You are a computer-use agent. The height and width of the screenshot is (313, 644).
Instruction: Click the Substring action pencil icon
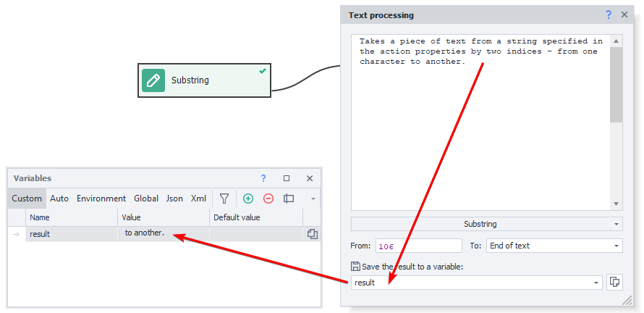pos(153,80)
